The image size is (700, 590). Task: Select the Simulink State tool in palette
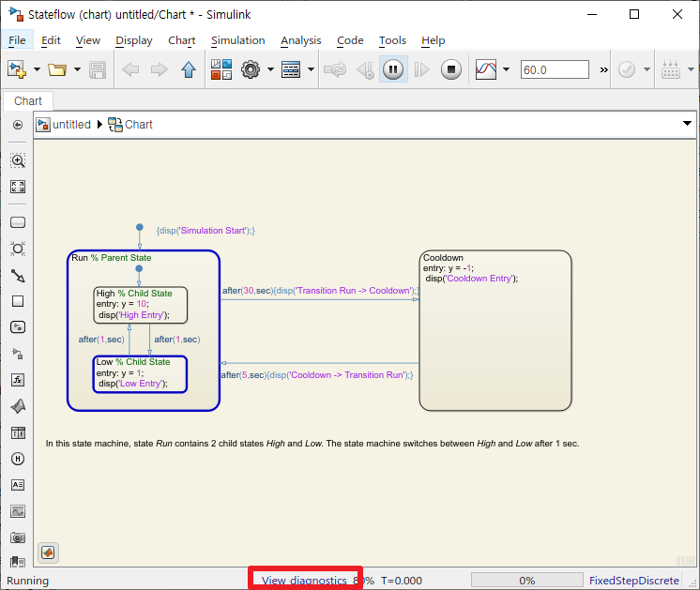(x=18, y=327)
